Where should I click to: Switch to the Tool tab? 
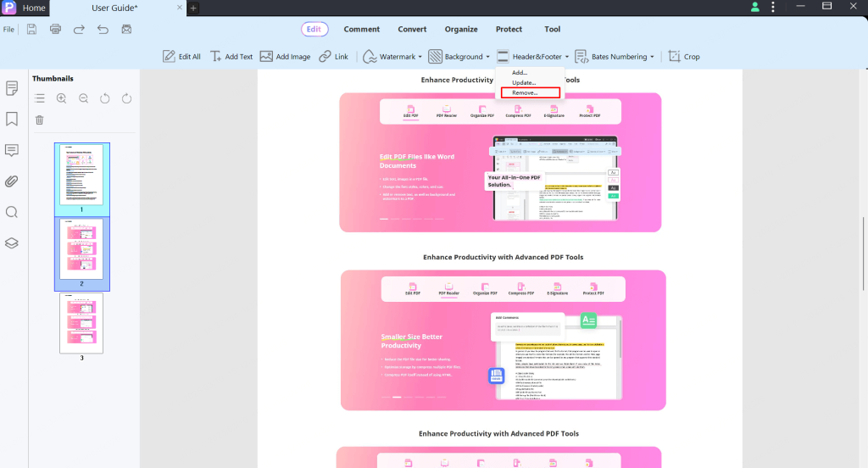pyautogui.click(x=552, y=30)
